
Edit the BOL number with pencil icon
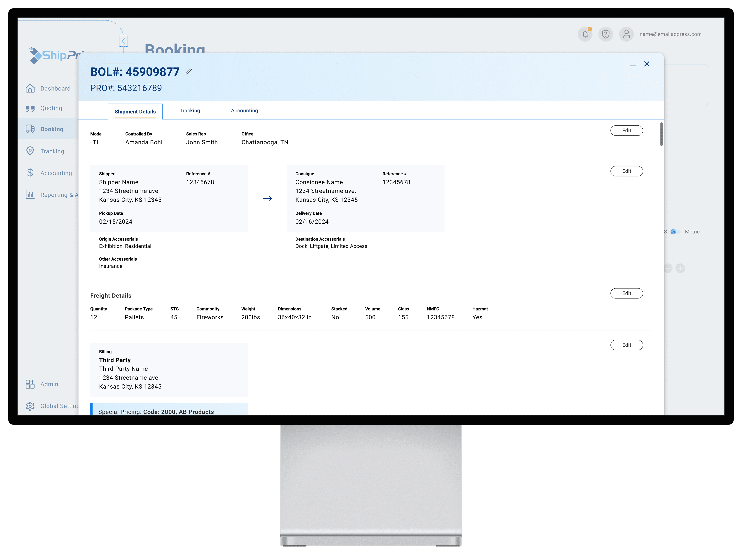(189, 72)
